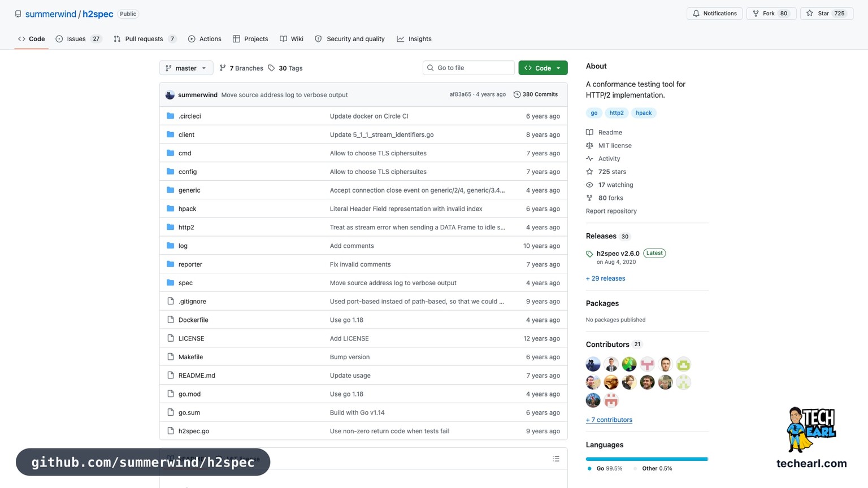Click the eye icon next to 17 watching
The width and height of the screenshot is (868, 488).
tap(589, 185)
